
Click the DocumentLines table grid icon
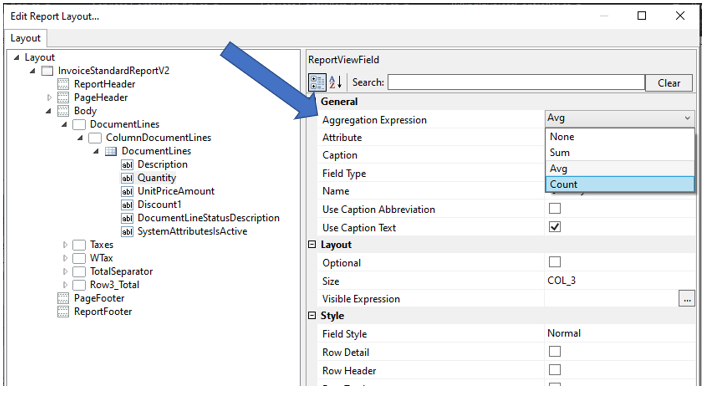click(x=111, y=151)
